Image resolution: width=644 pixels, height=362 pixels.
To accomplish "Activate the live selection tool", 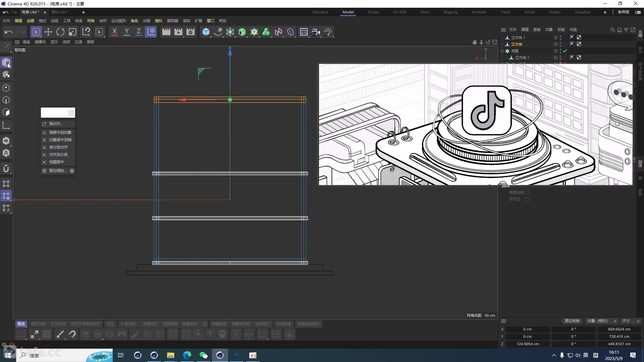I will (x=36, y=32).
